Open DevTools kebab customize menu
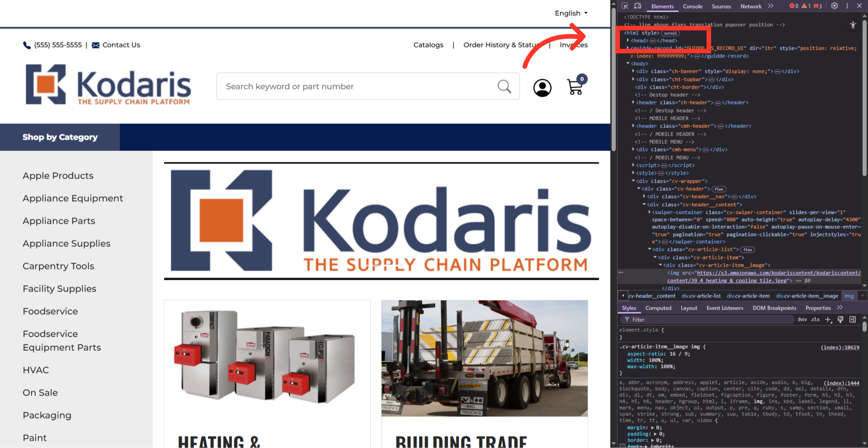 (x=847, y=6)
